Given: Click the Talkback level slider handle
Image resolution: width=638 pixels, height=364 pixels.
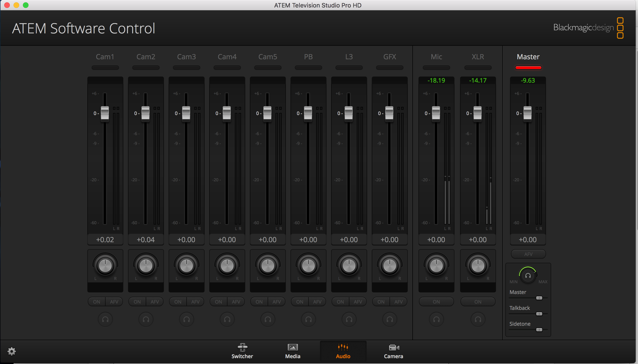Looking at the screenshot, I should pyautogui.click(x=539, y=314).
